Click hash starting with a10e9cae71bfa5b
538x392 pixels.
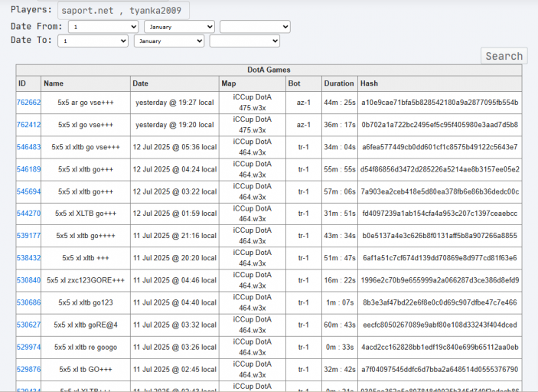439,103
